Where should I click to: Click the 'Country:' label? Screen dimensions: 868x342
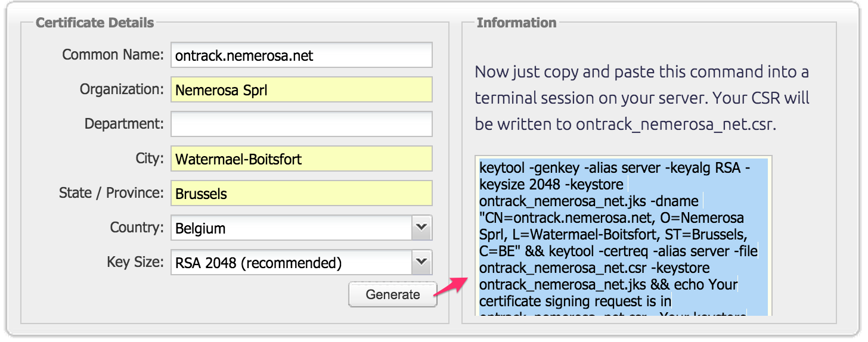tap(137, 228)
